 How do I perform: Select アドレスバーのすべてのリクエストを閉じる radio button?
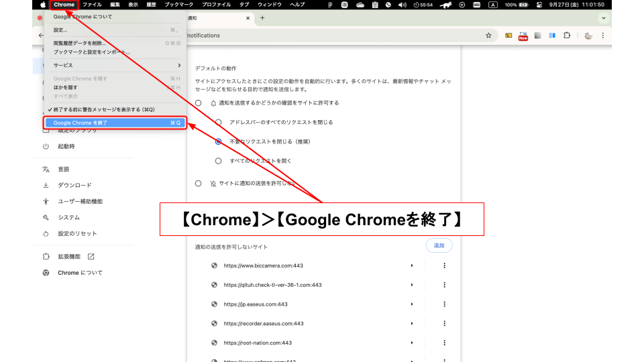pyautogui.click(x=218, y=122)
